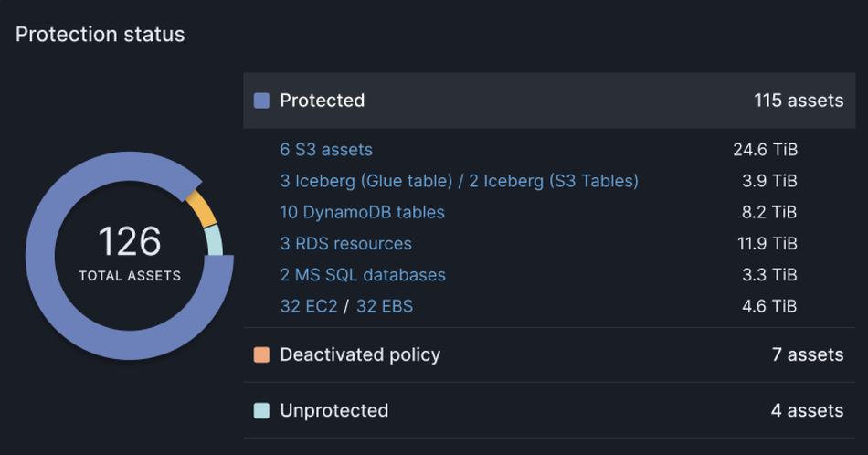
Task: Click the orange Deactivated policy legend swatch
Action: pyautogui.click(x=261, y=355)
